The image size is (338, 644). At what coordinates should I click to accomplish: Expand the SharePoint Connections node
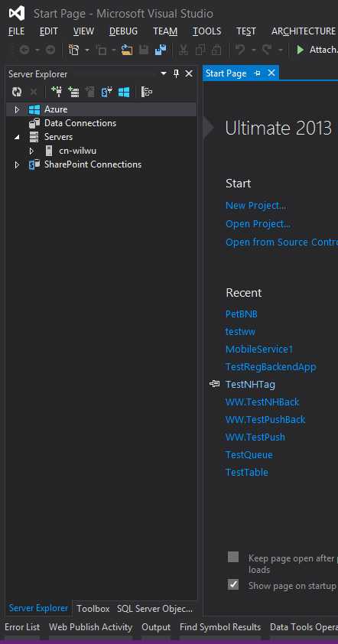click(17, 164)
